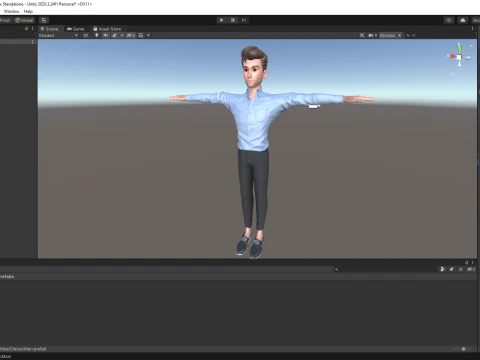
Task: Toggle scene effects (skybox, fog) icon
Action: (x=115, y=35)
